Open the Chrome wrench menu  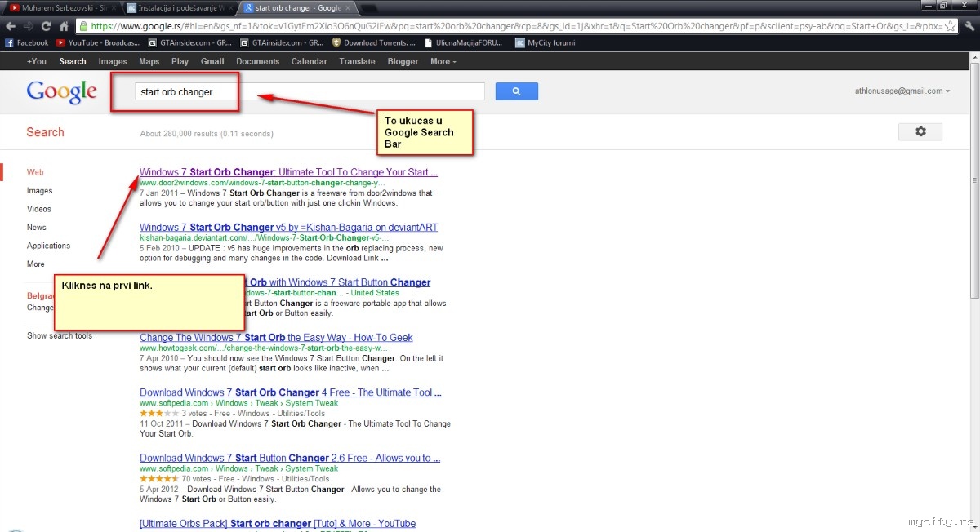(x=968, y=26)
